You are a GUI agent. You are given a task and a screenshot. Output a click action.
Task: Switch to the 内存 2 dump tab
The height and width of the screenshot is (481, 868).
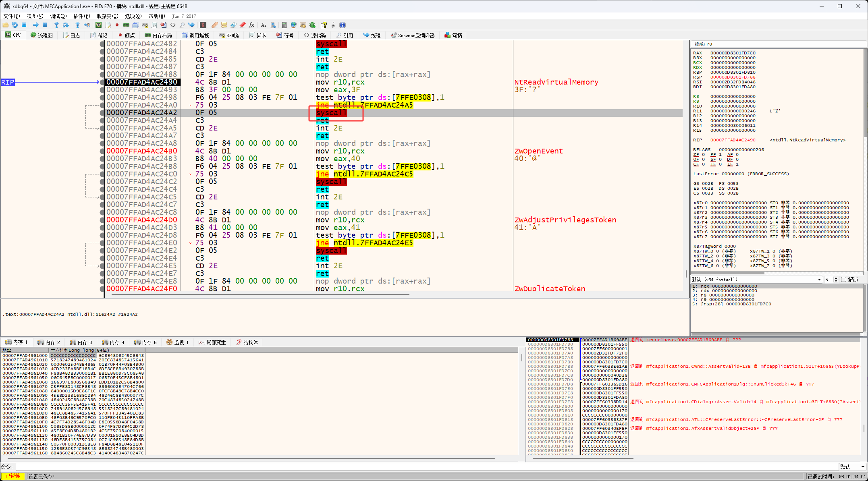click(49, 342)
